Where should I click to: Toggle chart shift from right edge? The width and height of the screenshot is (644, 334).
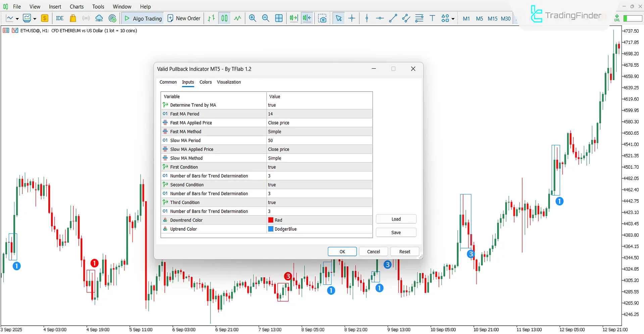[x=307, y=18]
